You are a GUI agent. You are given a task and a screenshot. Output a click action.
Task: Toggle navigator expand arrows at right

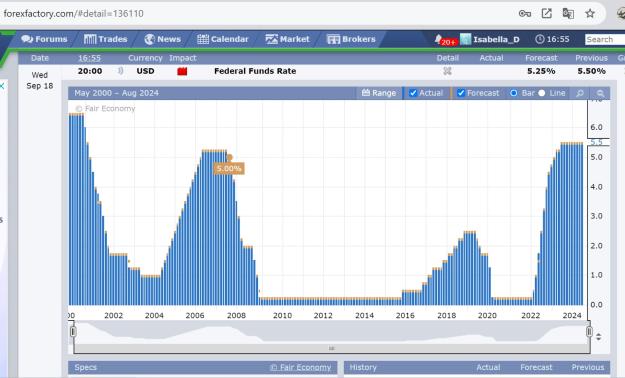point(599,337)
